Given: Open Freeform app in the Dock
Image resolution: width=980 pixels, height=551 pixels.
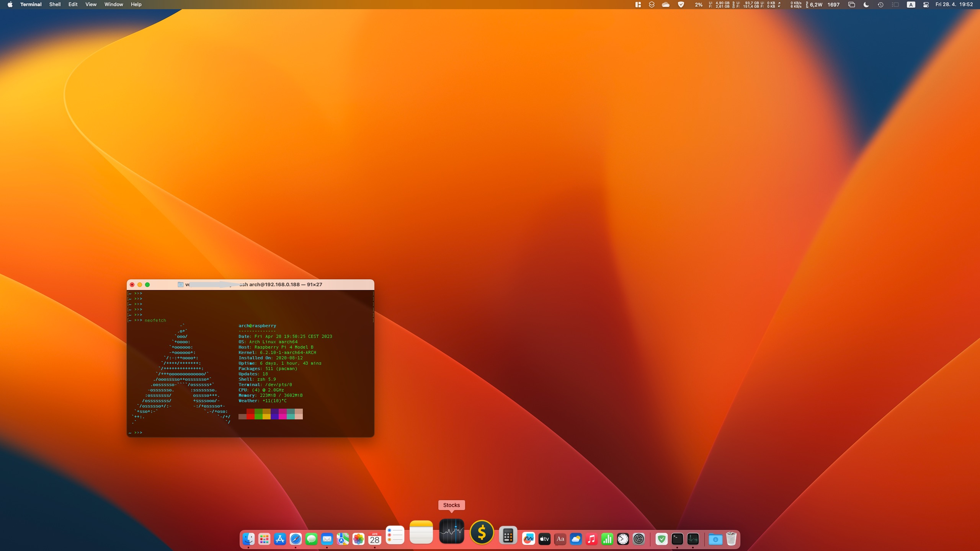Looking at the screenshot, I should (529, 539).
